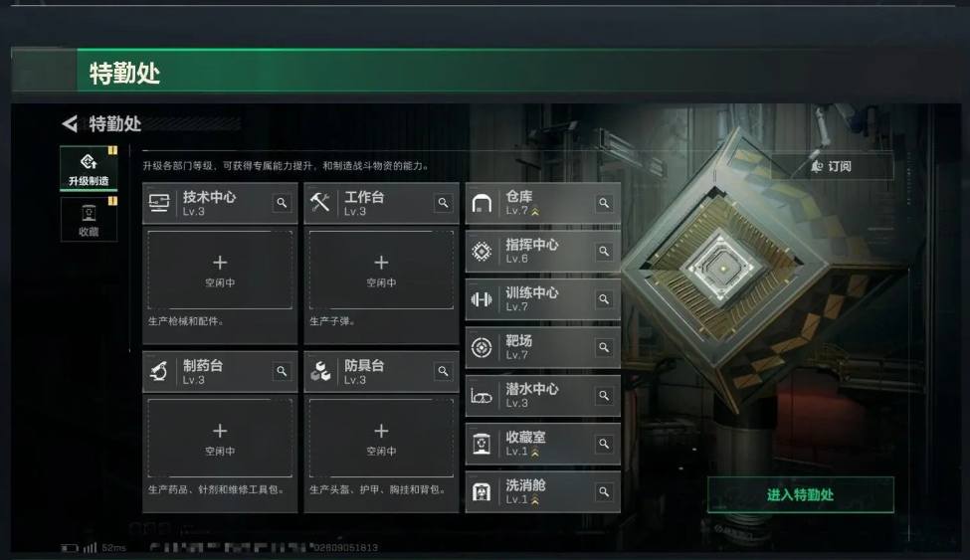Select the 潜水中心 diving mask icon
970x560 pixels.
pos(482,396)
